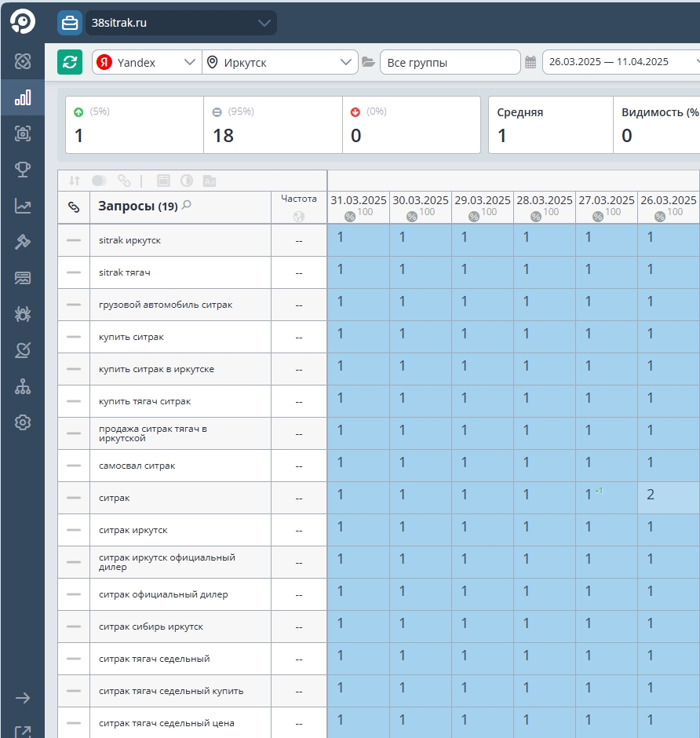
Task: Toggle the contrast half-circle icon in table toolbar
Action: (x=186, y=181)
